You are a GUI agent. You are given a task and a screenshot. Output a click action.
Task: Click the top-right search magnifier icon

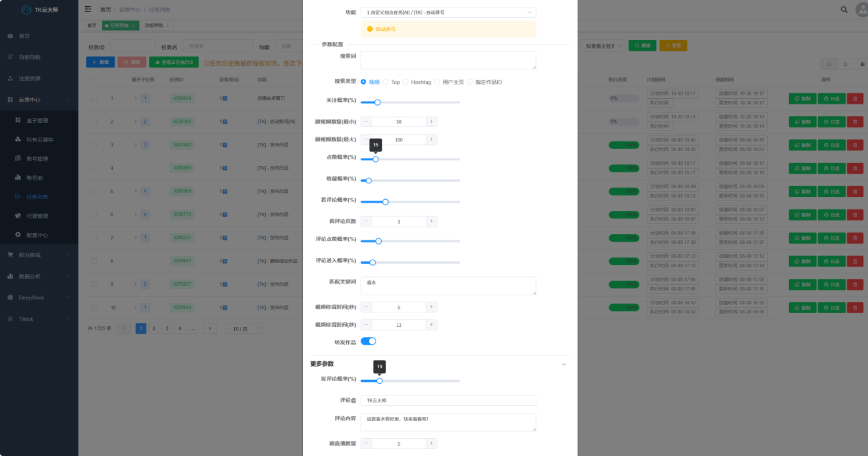point(844,10)
